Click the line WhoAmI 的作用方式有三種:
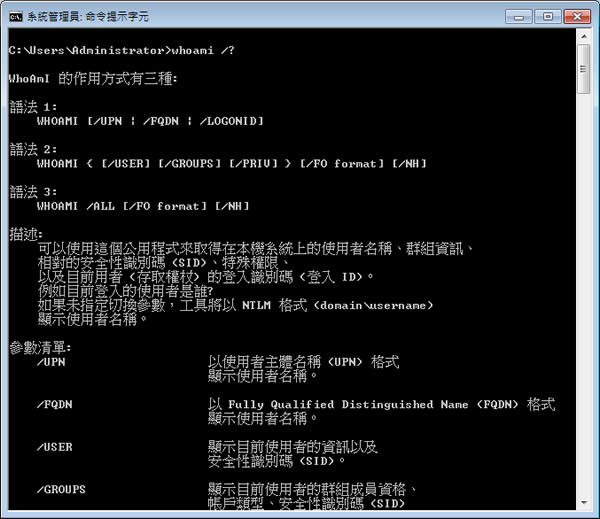This screenshot has height=519, width=600. pyautogui.click(x=93, y=79)
